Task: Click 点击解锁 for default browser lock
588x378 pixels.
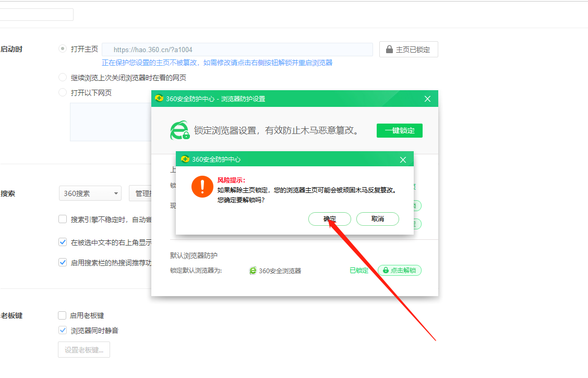Action: [399, 271]
